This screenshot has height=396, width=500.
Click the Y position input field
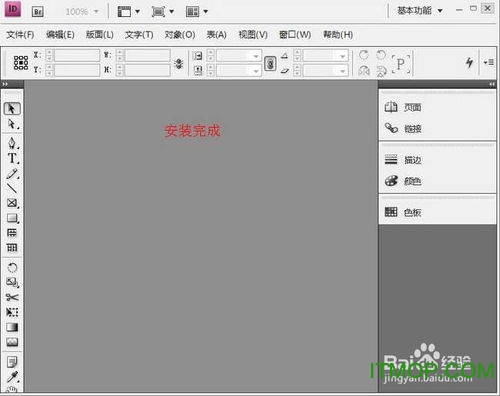click(x=77, y=70)
